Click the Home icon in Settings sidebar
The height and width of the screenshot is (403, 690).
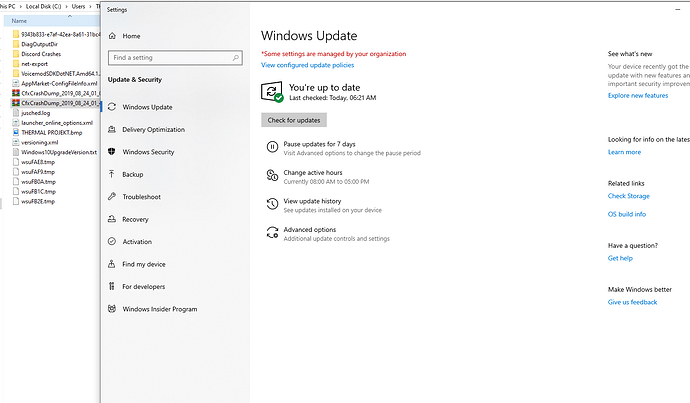pyautogui.click(x=111, y=36)
